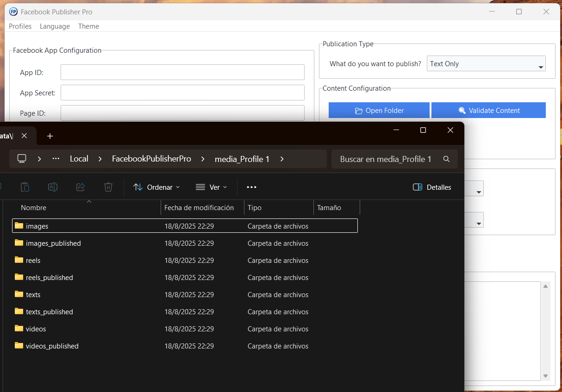562x392 pixels.
Task: Click the scroll down arrow in Publisher log box
Action: pyautogui.click(x=546, y=376)
